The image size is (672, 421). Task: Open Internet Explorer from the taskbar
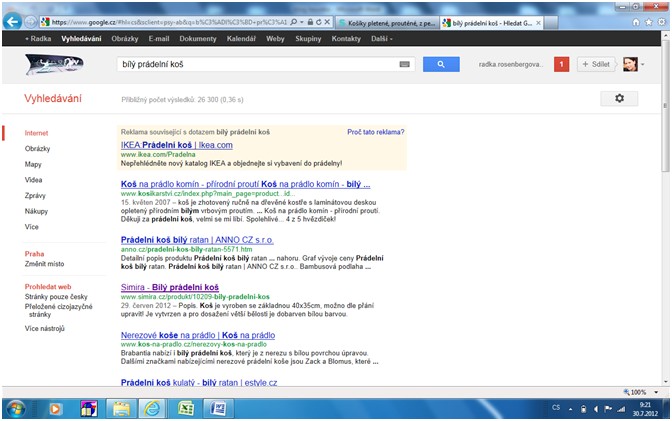pos(152,409)
